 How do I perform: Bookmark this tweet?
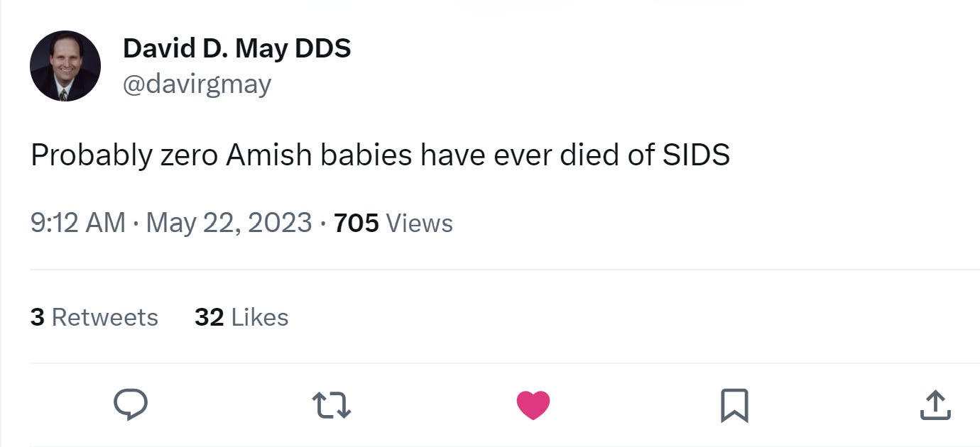click(x=734, y=406)
